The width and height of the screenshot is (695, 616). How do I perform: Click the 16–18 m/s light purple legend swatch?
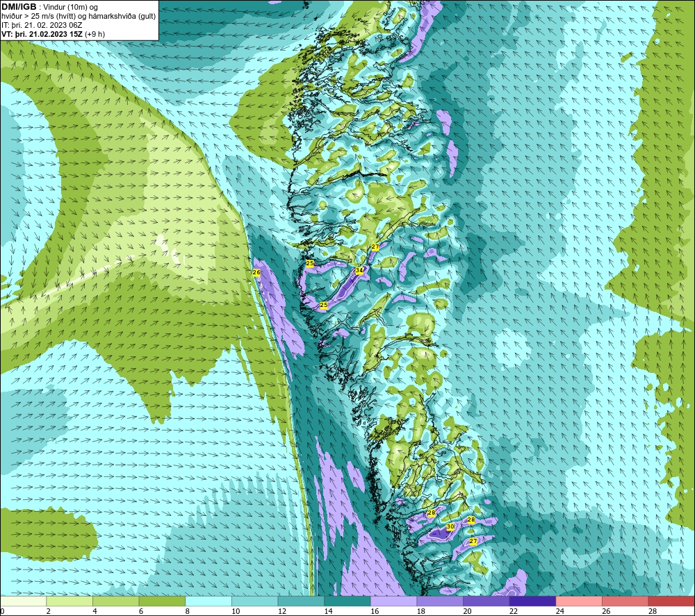[393, 601]
